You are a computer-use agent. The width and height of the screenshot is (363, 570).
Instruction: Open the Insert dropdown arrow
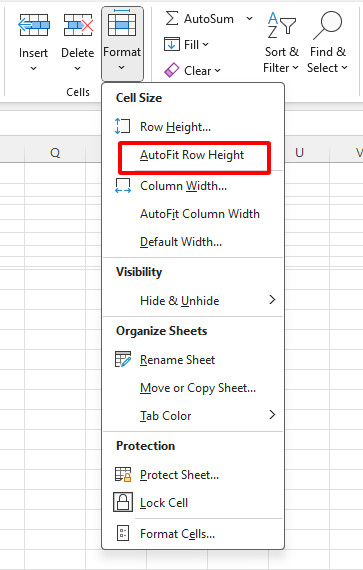(33, 68)
